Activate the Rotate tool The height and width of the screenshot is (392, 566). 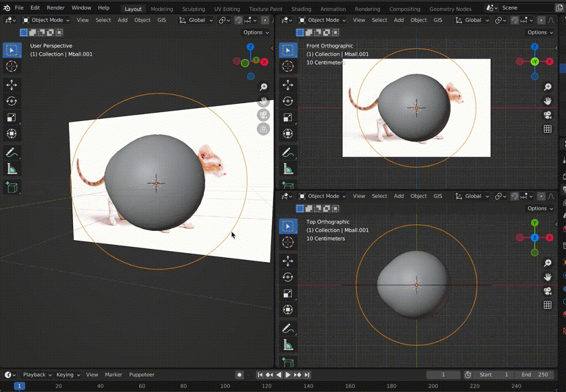pos(12,100)
